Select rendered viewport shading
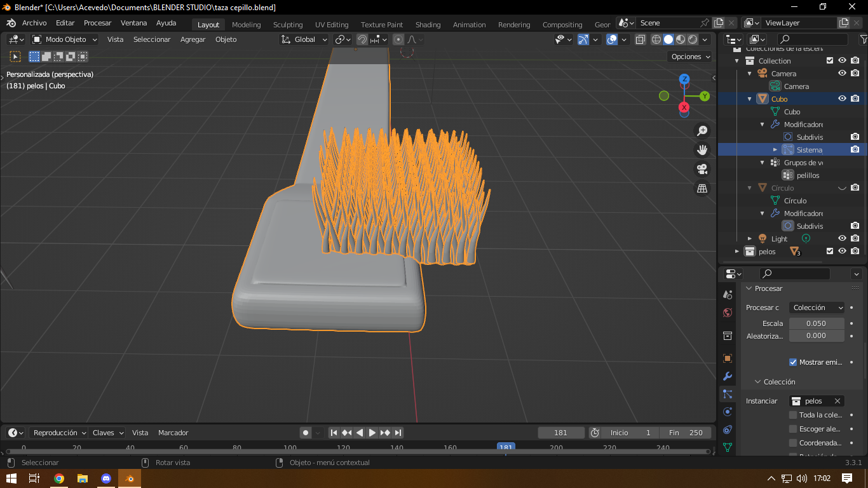Image resolution: width=868 pixels, height=488 pixels. [693, 39]
